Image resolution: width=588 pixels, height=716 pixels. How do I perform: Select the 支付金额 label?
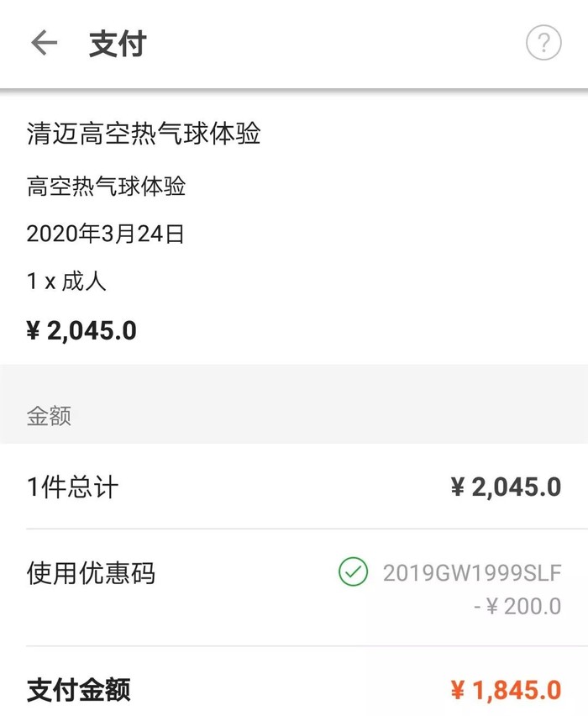(78, 691)
